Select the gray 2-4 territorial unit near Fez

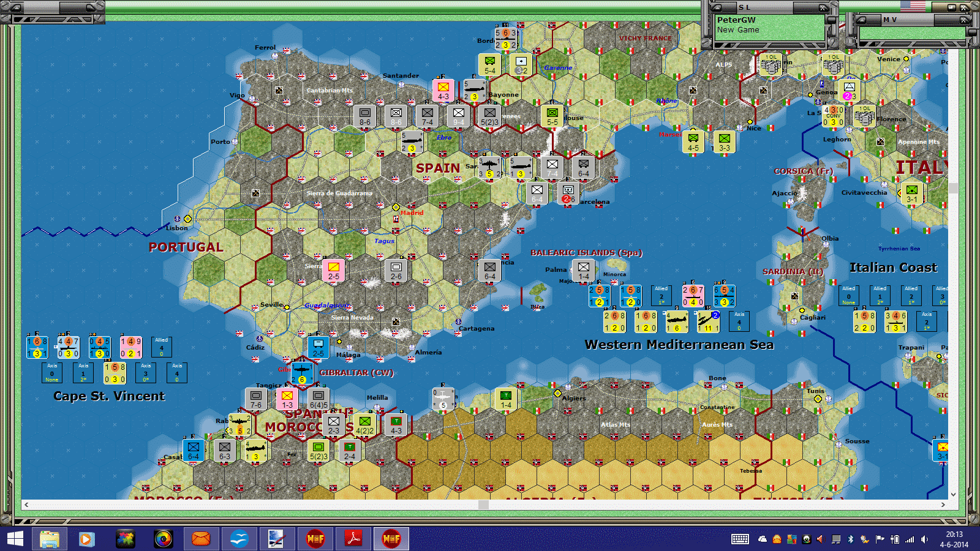click(x=350, y=451)
